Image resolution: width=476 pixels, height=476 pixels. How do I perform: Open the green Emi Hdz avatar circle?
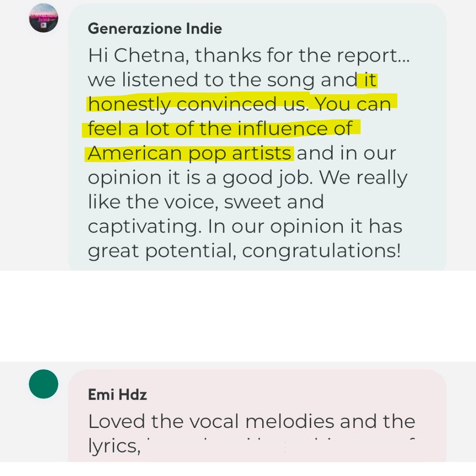(x=43, y=384)
